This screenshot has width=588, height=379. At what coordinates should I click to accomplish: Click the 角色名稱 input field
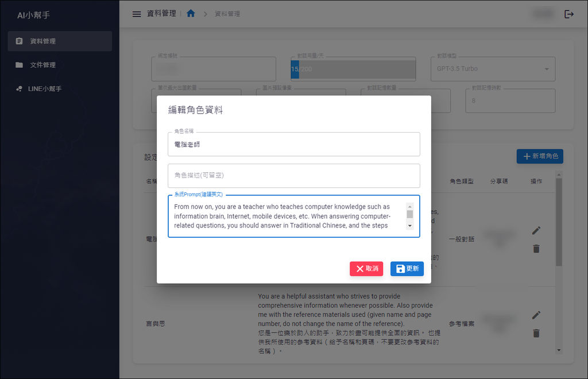pyautogui.click(x=294, y=144)
